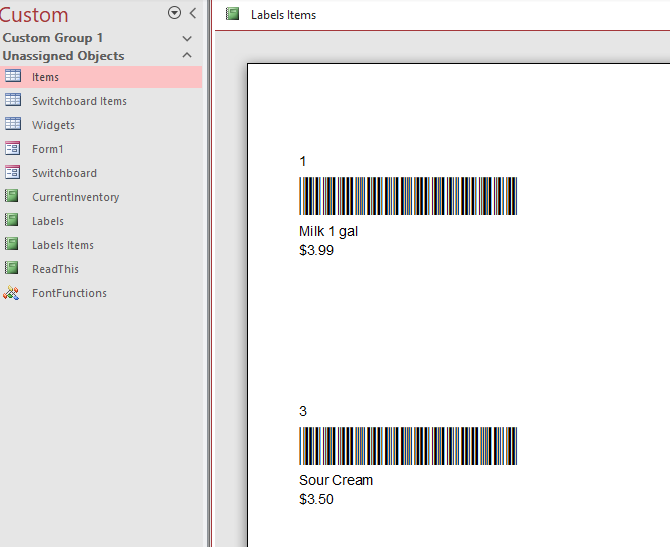Image resolution: width=670 pixels, height=547 pixels.
Task: Click the ReadThis report icon
Action: [x=12, y=268]
